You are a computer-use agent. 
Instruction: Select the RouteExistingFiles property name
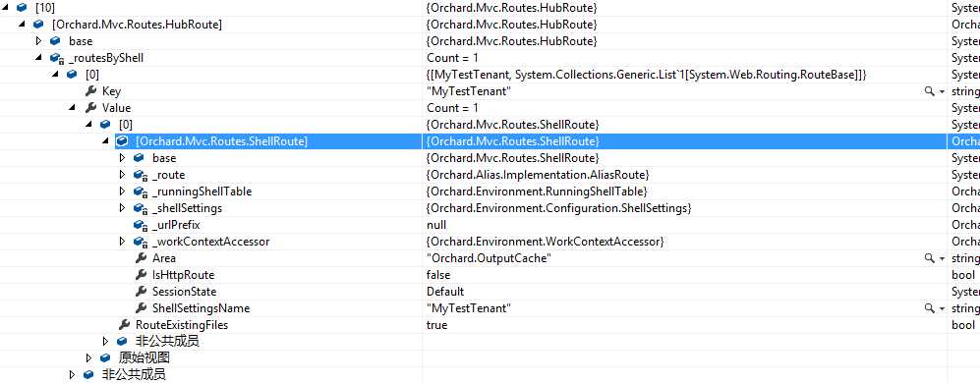click(182, 325)
